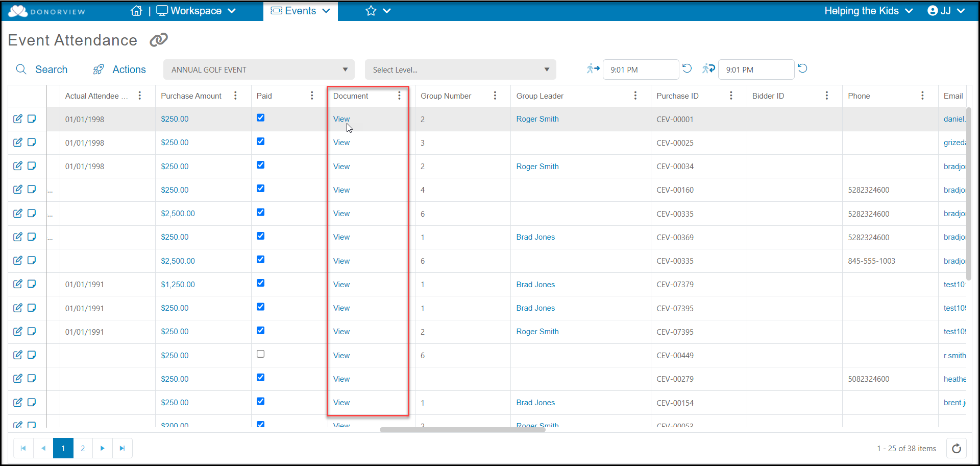Uncheck Paid for CEV-00369 row
980x466 pixels.
[x=261, y=236]
